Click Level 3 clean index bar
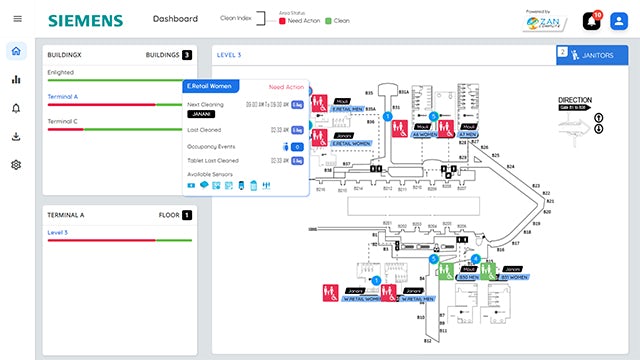Image resolution: width=640 pixels, height=360 pixels. pyautogui.click(x=120, y=240)
